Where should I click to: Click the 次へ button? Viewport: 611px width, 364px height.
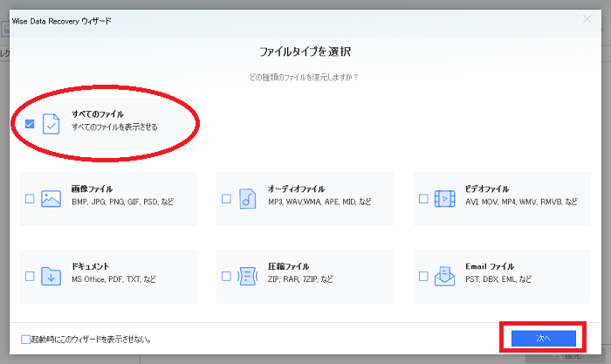[x=544, y=338]
